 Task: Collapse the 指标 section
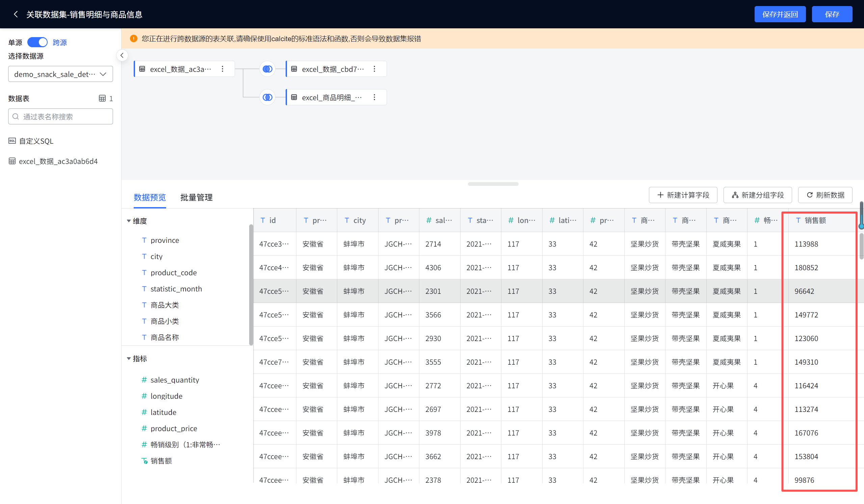point(129,359)
